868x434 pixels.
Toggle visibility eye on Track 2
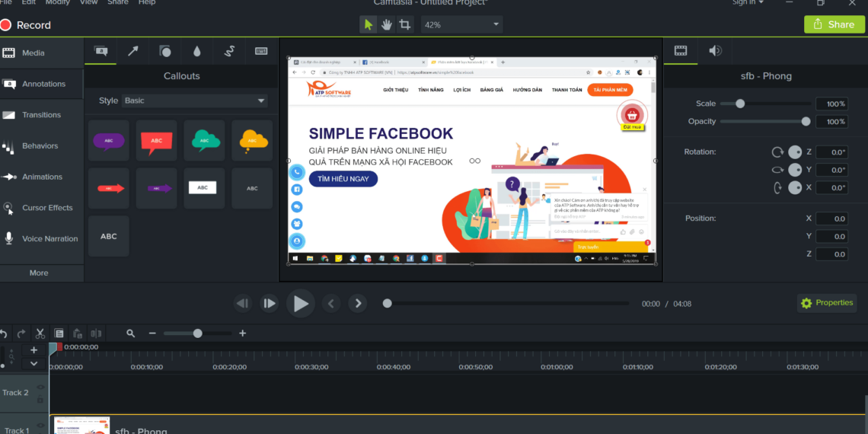click(40, 388)
